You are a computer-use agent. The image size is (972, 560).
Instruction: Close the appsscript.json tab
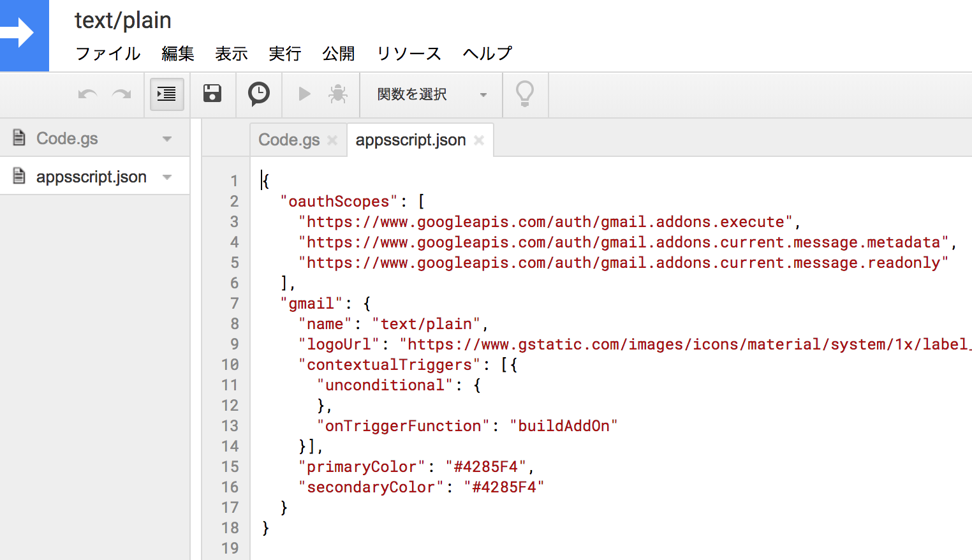point(479,140)
